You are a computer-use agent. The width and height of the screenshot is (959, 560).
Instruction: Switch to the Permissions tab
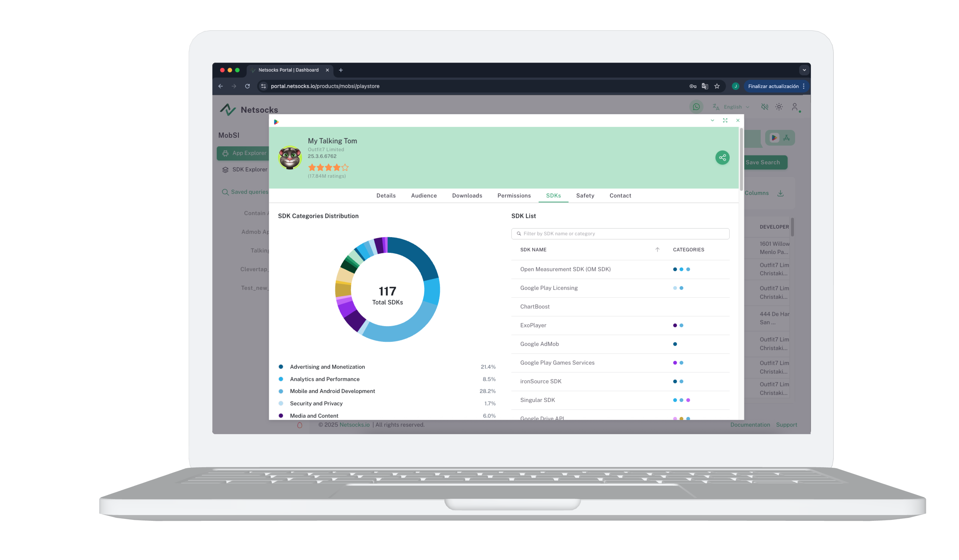click(x=514, y=196)
